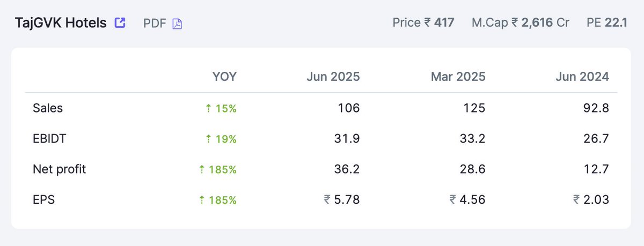Viewport: 644px width, 246px height.
Task: Click the green up arrow for EBIDT YOY
Action: point(208,139)
